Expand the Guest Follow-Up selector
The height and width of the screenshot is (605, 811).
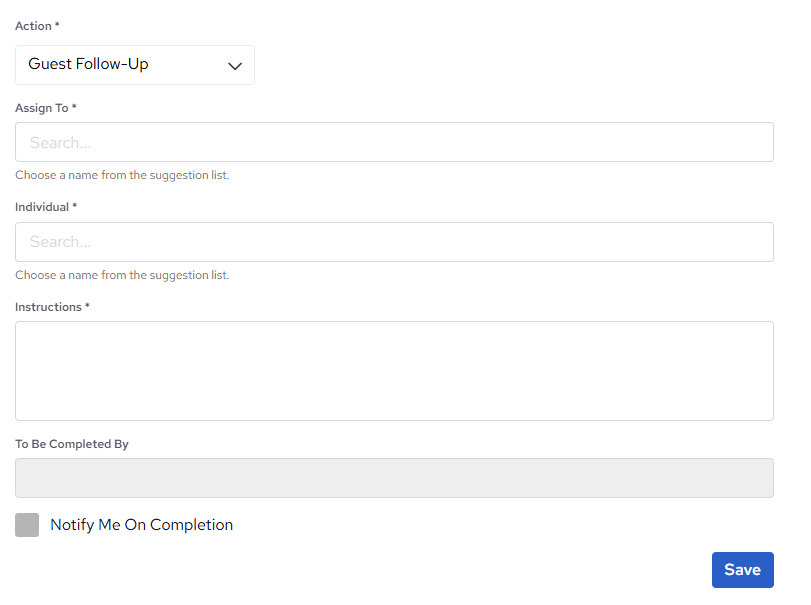[x=135, y=65]
